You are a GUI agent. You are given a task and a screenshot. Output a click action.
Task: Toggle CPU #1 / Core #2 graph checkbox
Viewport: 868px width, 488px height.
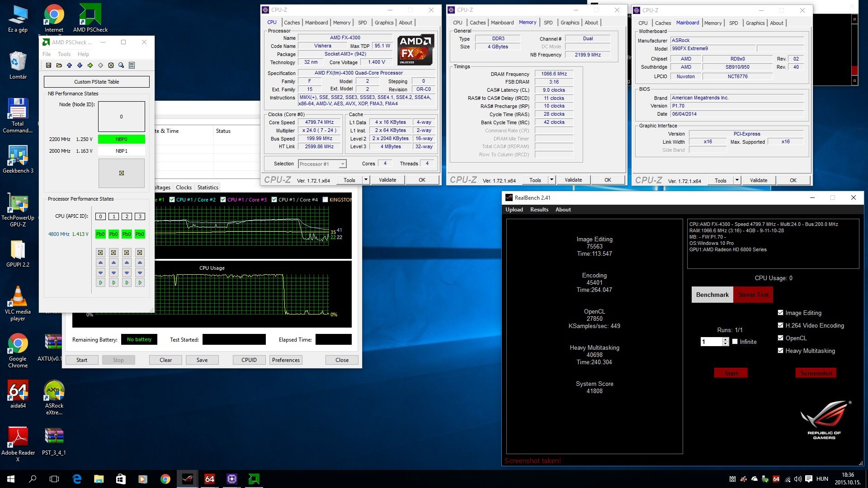[172, 200]
